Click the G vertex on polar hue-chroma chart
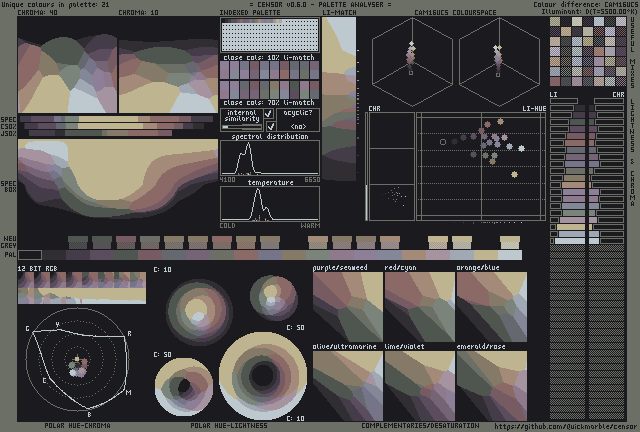 pyautogui.click(x=33, y=332)
